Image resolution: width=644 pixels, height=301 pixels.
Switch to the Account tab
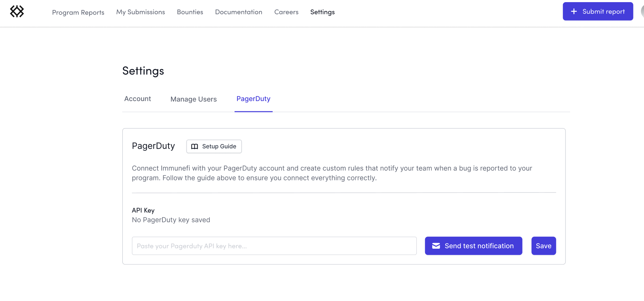pyautogui.click(x=138, y=99)
